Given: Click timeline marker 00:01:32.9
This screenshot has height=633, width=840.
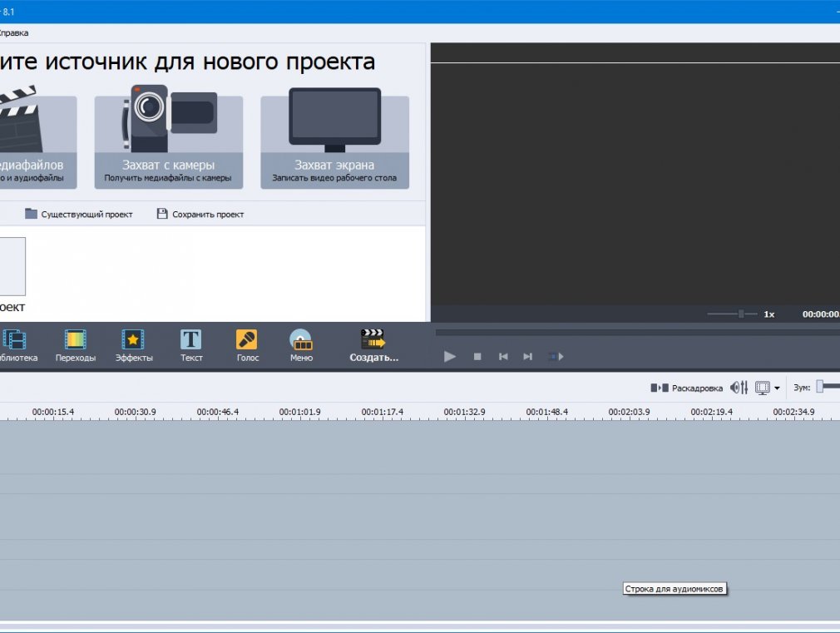Looking at the screenshot, I should coord(464,412).
